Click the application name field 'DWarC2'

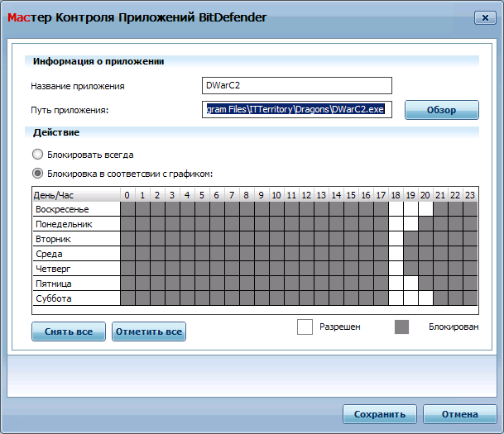tap(297, 85)
